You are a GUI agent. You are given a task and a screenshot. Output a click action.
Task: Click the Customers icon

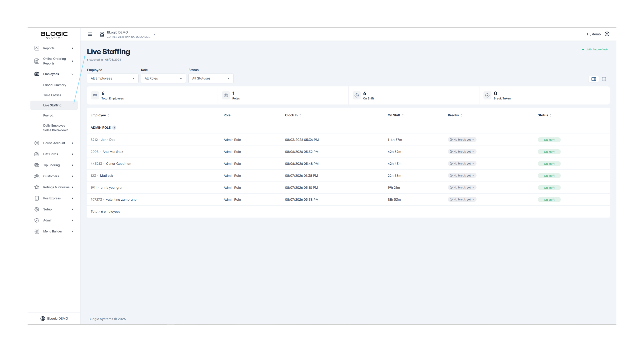click(x=37, y=176)
